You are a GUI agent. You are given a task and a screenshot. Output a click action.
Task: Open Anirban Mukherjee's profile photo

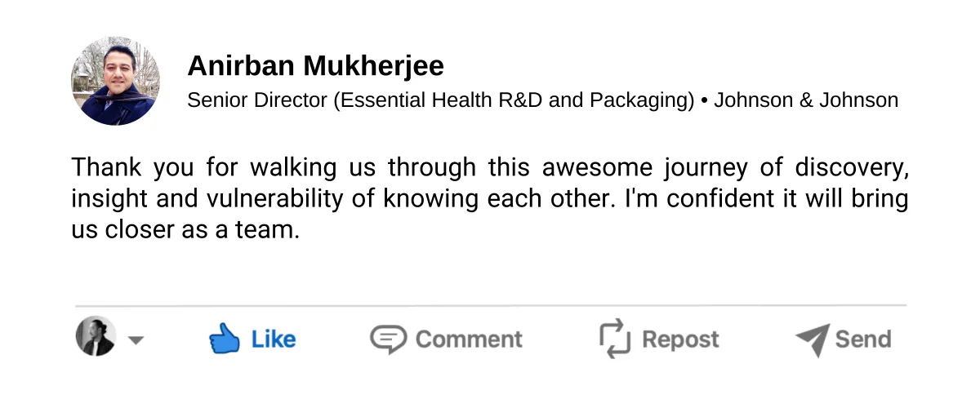[115, 81]
